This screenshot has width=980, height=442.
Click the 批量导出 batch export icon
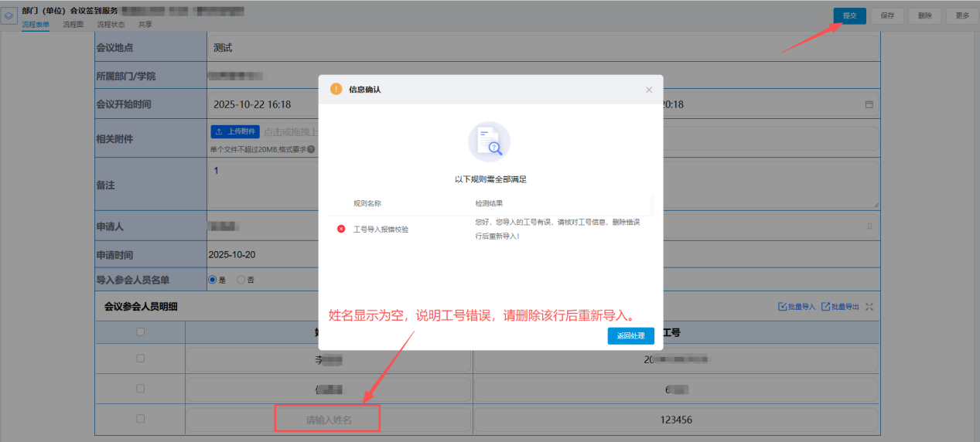pyautogui.click(x=825, y=307)
